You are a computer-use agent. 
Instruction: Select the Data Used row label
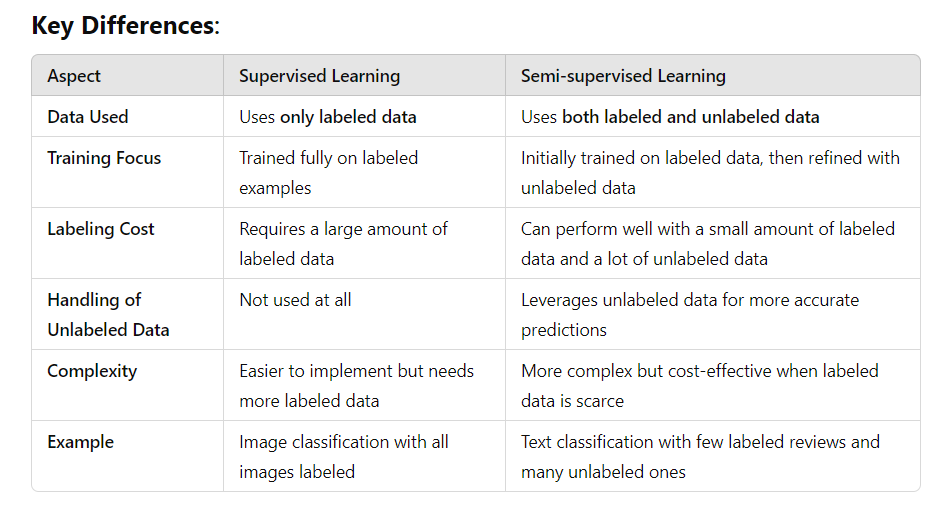tap(88, 117)
